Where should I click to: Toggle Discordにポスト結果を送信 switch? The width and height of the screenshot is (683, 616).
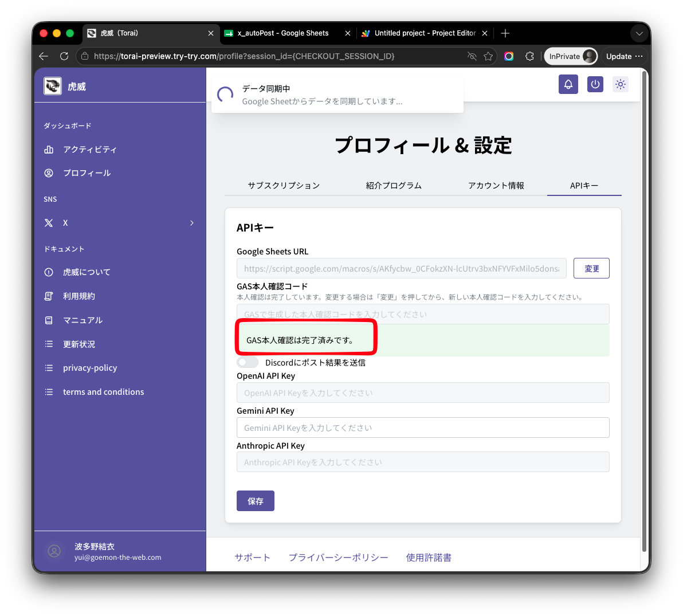click(x=248, y=363)
